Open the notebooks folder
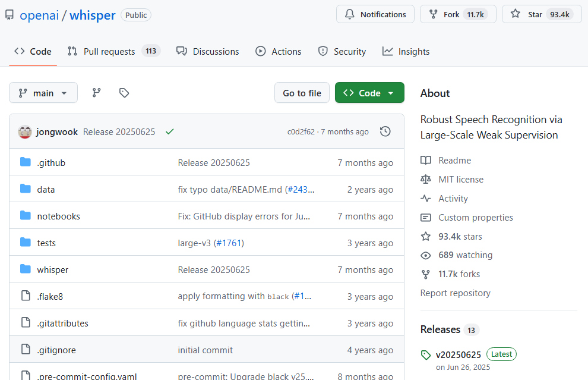This screenshot has height=380, width=588. tap(58, 216)
